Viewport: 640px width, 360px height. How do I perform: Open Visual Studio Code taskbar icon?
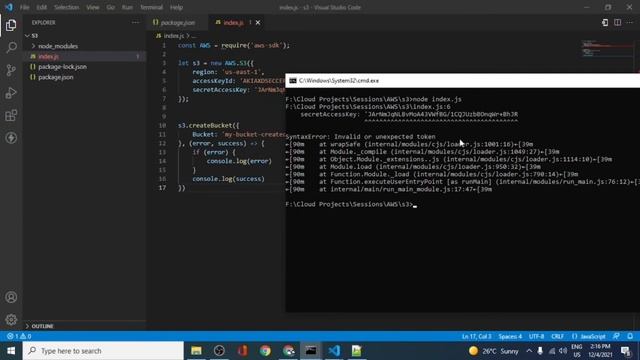pyautogui.click(x=334, y=351)
